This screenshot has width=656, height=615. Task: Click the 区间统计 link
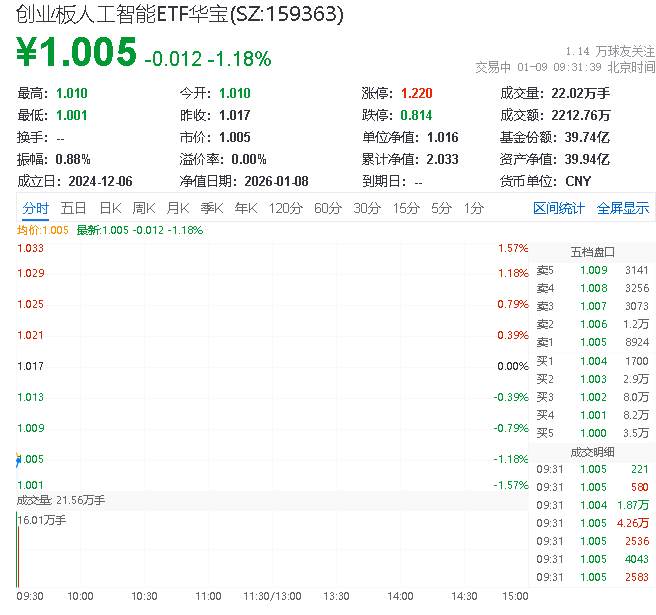tap(558, 208)
